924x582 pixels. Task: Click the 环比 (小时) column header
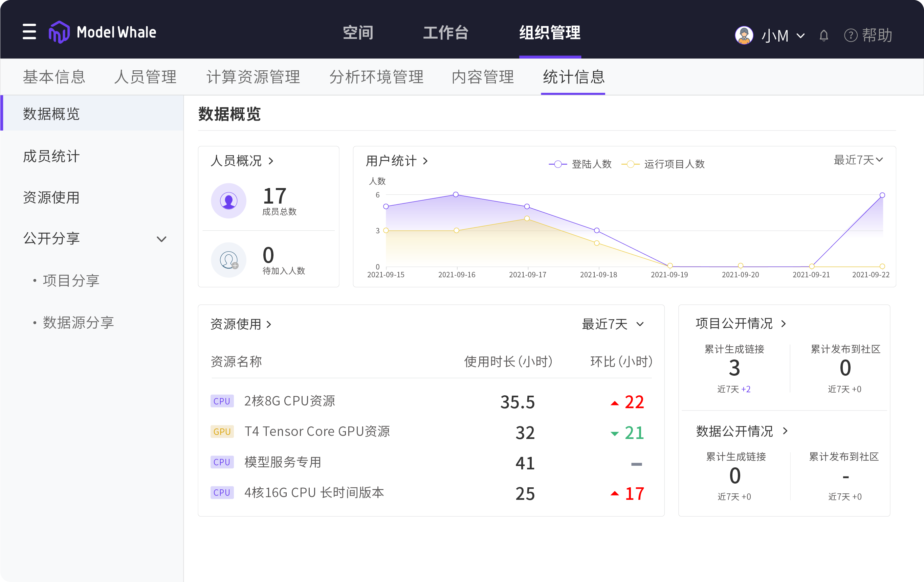[621, 362]
